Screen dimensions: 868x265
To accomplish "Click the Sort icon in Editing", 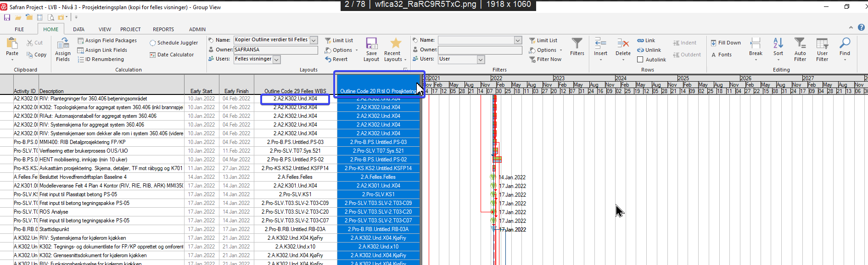I will pos(778,44).
